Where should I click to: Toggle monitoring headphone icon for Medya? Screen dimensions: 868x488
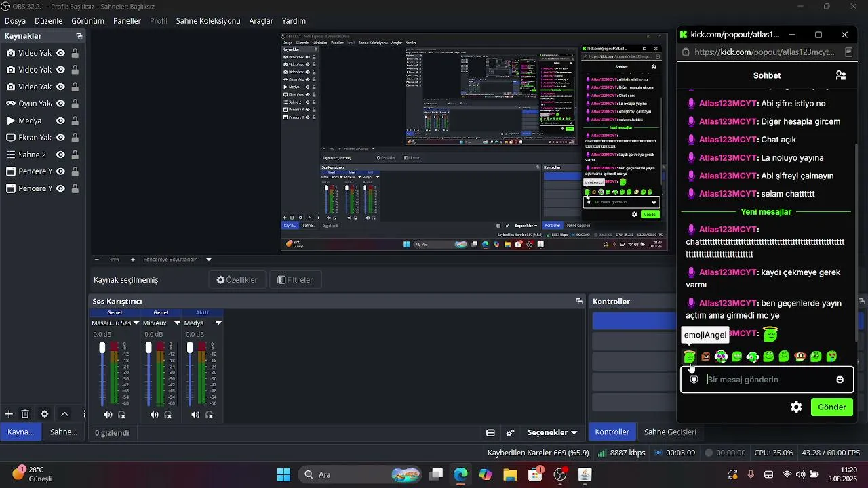209,415
